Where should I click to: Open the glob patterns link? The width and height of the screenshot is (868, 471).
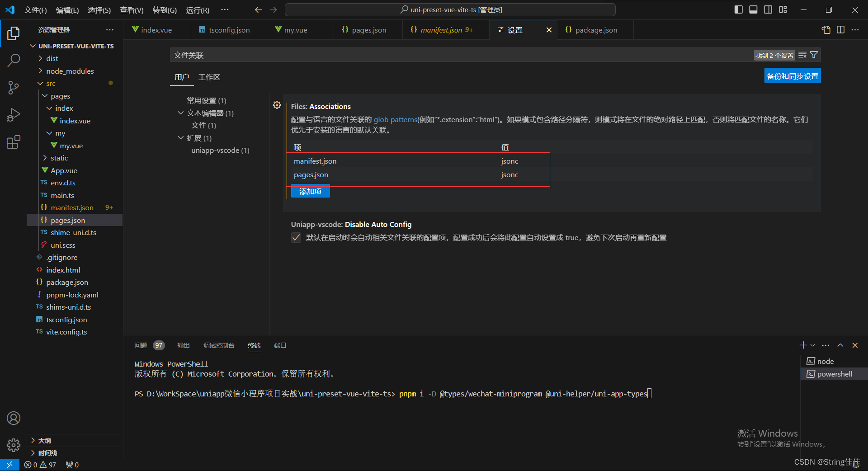[x=395, y=119]
